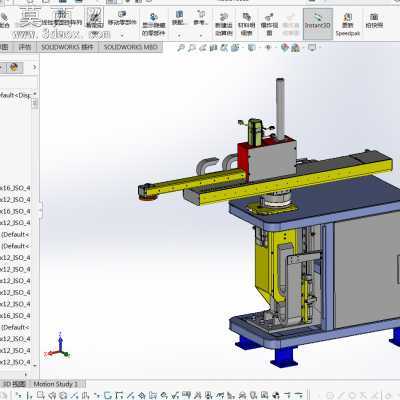The image size is (400, 400).
Task: Expand Assembly Features dropdown arrow
Action: (x=179, y=35)
